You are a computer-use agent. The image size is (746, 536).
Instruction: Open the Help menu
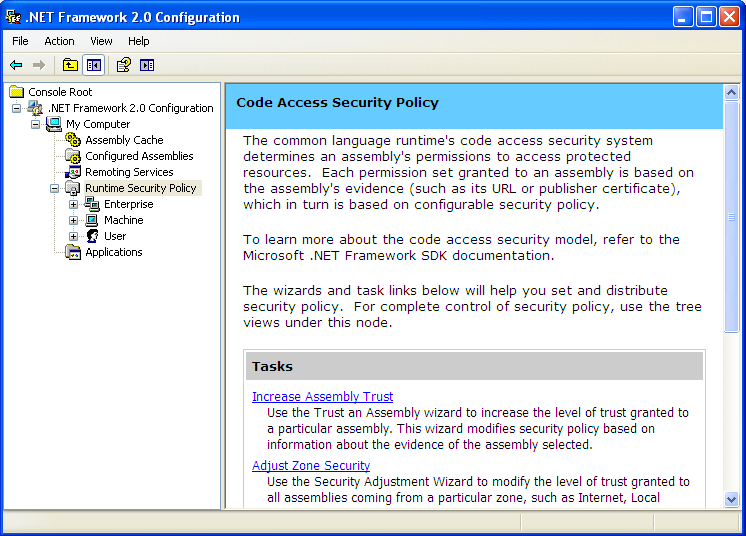pos(138,41)
